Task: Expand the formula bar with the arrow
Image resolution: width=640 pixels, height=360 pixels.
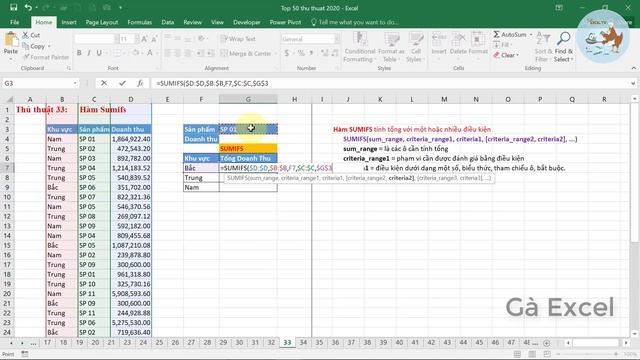Action: [x=633, y=83]
